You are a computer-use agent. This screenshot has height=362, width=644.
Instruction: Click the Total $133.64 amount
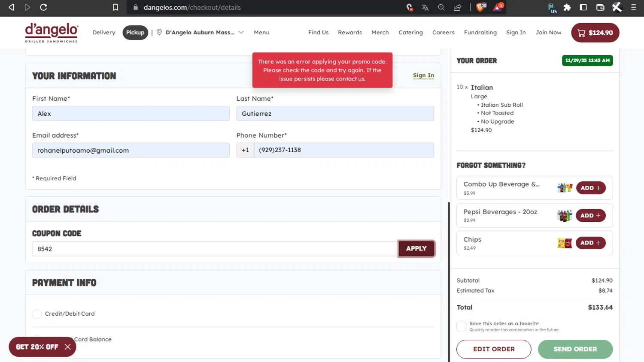[x=600, y=308]
